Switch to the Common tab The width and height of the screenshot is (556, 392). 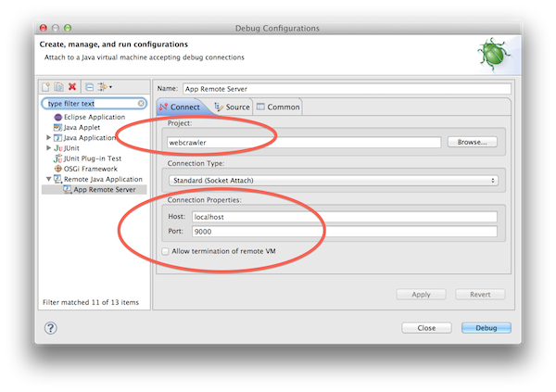pyautogui.click(x=278, y=107)
